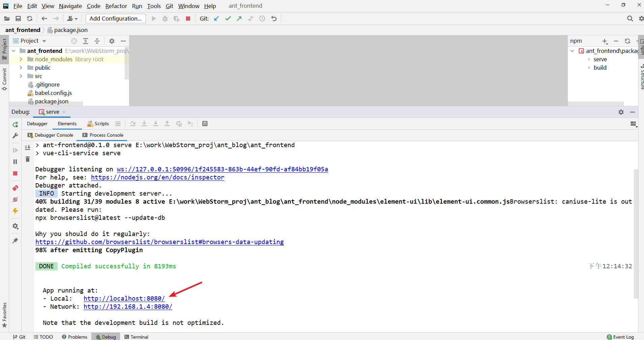644x340 pixels.
Task: Stop serve with red square in Debug
Action: coord(15,173)
